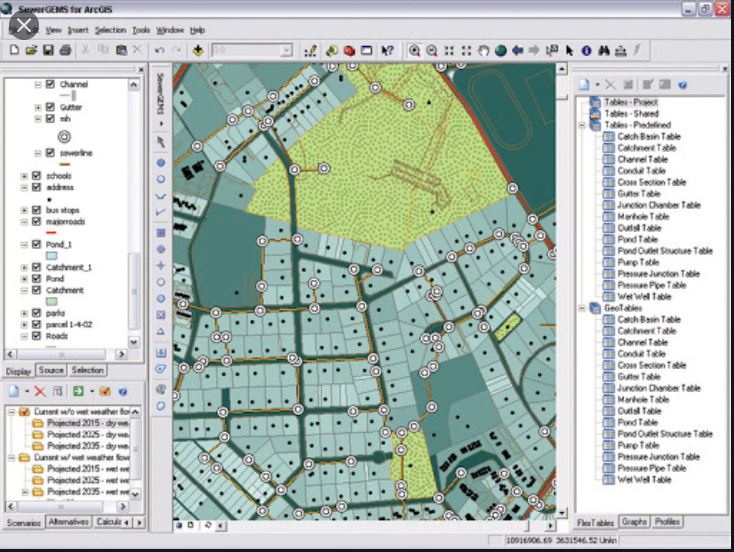Collapse the Tables - Predefined tree node
The height and width of the screenshot is (552, 734).
pos(582,125)
